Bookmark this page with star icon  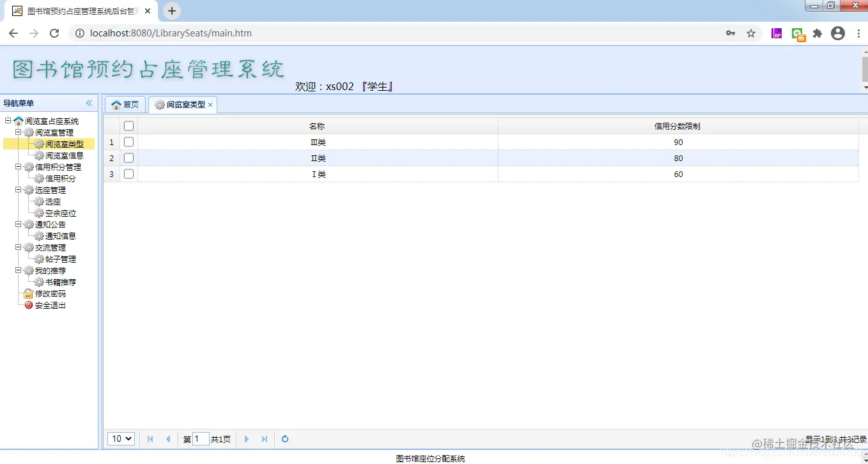751,33
